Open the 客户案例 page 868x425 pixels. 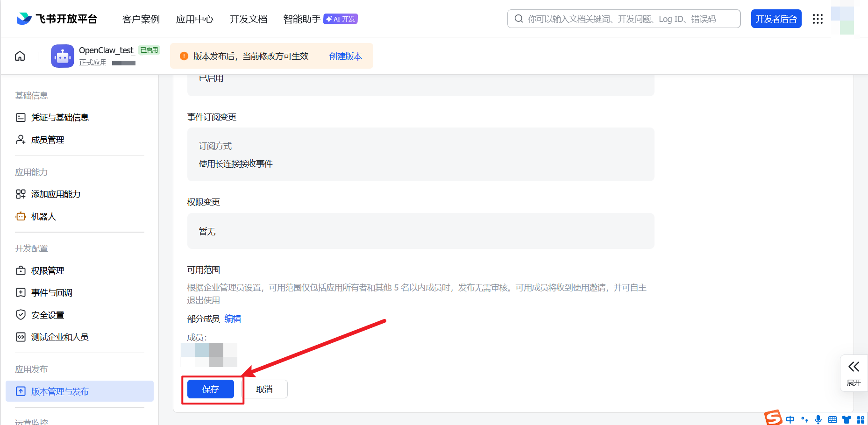140,19
